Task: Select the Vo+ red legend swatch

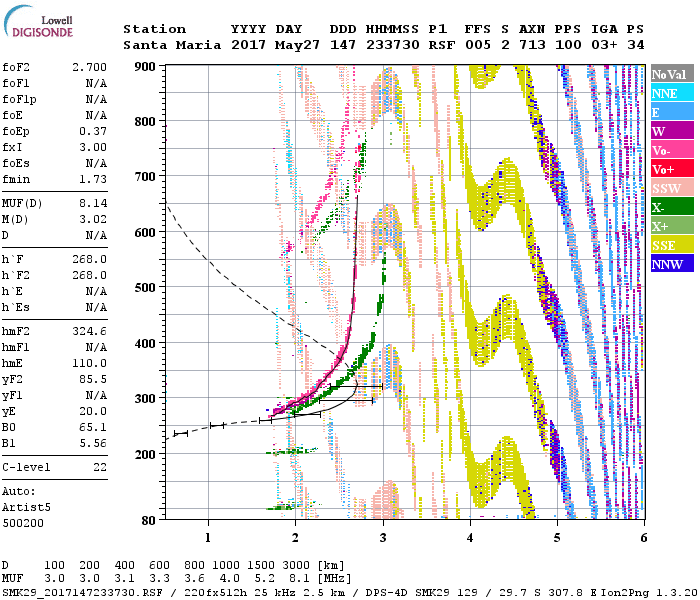Action: coord(672,169)
